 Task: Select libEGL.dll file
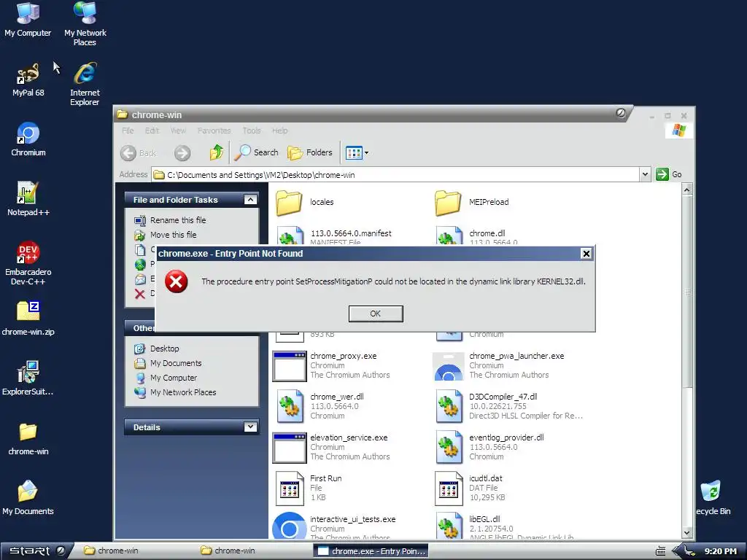point(505,526)
